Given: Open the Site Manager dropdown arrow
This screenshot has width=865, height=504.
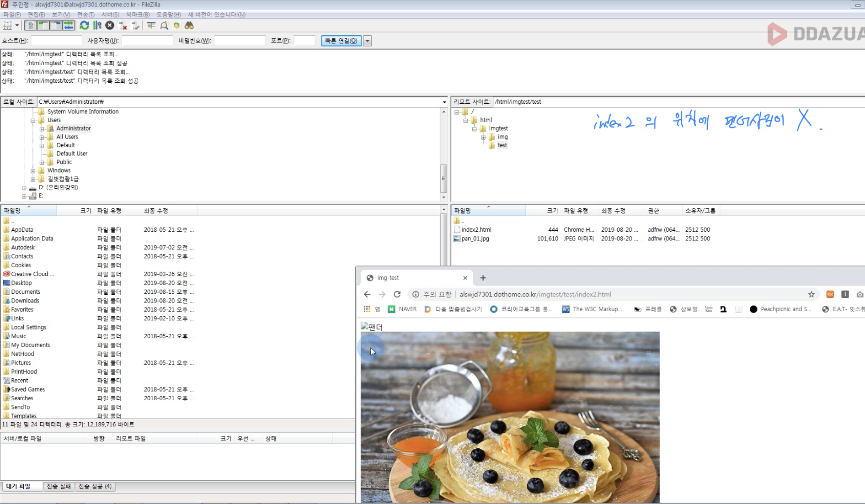Looking at the screenshot, I should click(17, 26).
